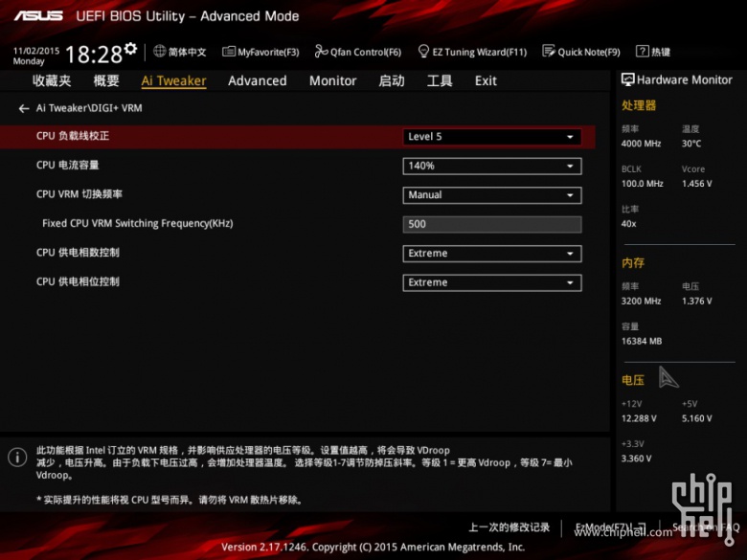Click the 内存 section heading
The height and width of the screenshot is (560, 747).
633,263
